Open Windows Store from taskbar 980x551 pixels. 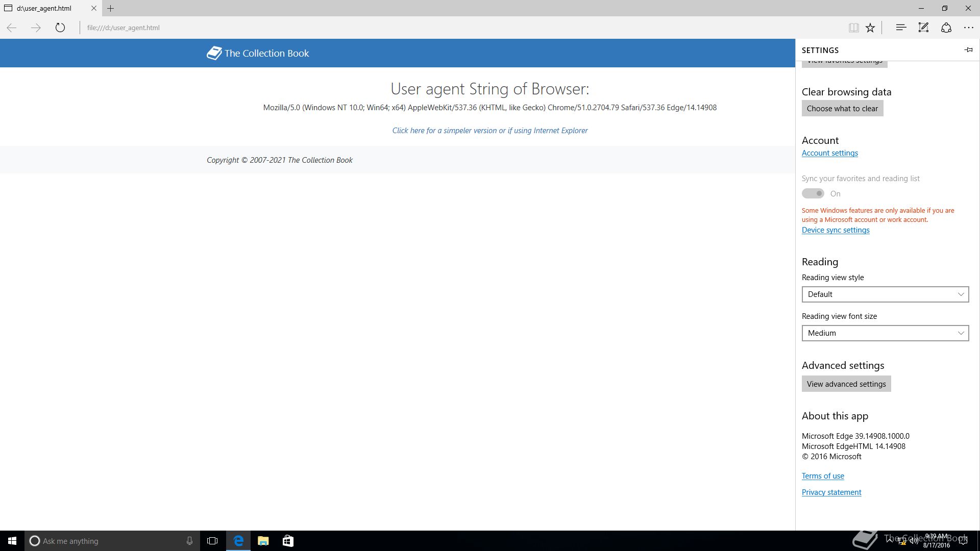tap(288, 541)
